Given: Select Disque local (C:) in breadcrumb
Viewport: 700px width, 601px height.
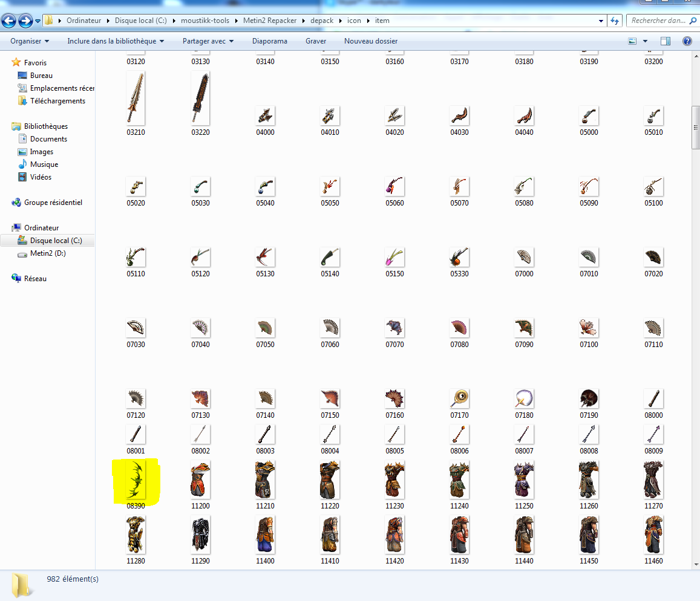Looking at the screenshot, I should [140, 21].
